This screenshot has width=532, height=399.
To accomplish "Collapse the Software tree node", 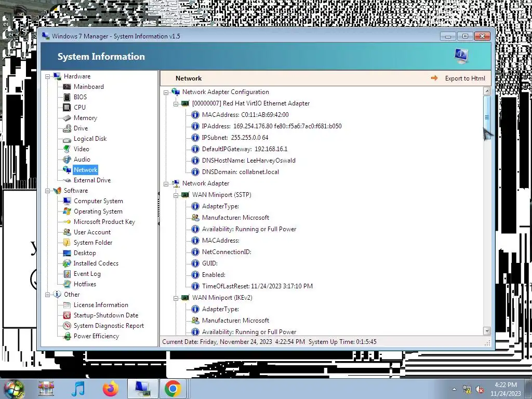I will 47,191.
